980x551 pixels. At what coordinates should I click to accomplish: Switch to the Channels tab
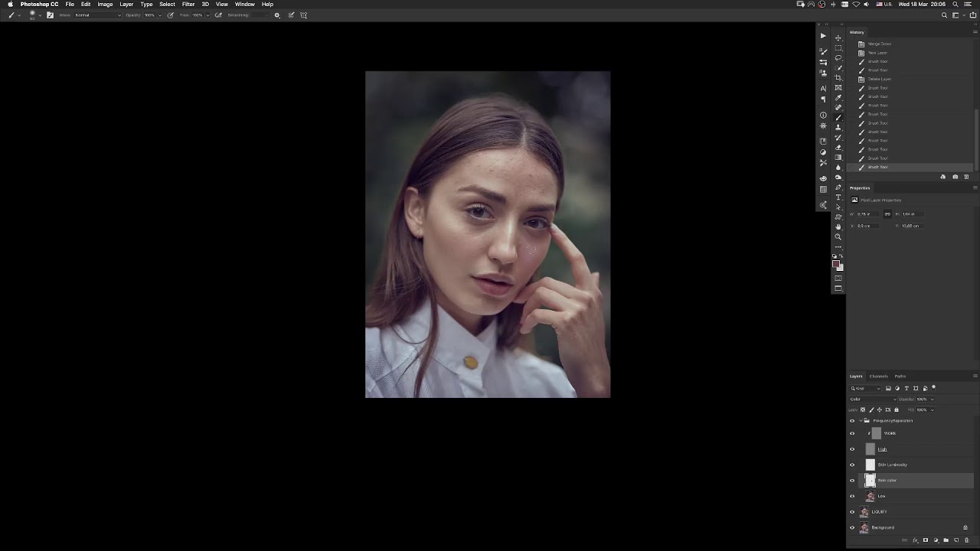pos(878,376)
